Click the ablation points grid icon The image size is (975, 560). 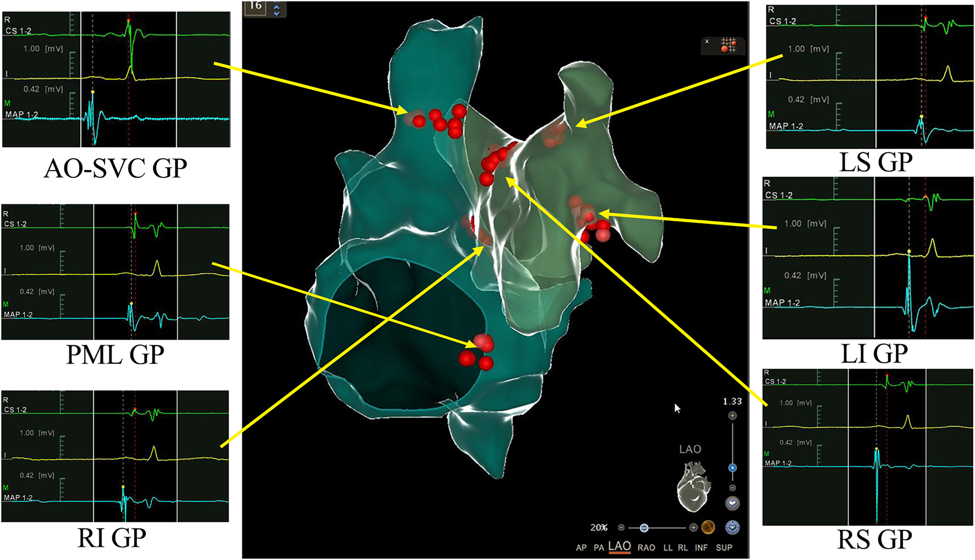[x=728, y=46]
